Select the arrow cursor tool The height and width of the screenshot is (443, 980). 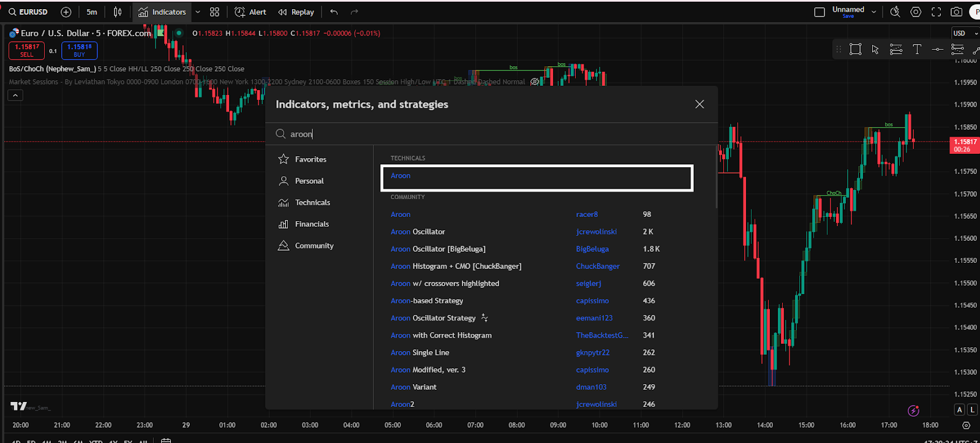(x=875, y=50)
